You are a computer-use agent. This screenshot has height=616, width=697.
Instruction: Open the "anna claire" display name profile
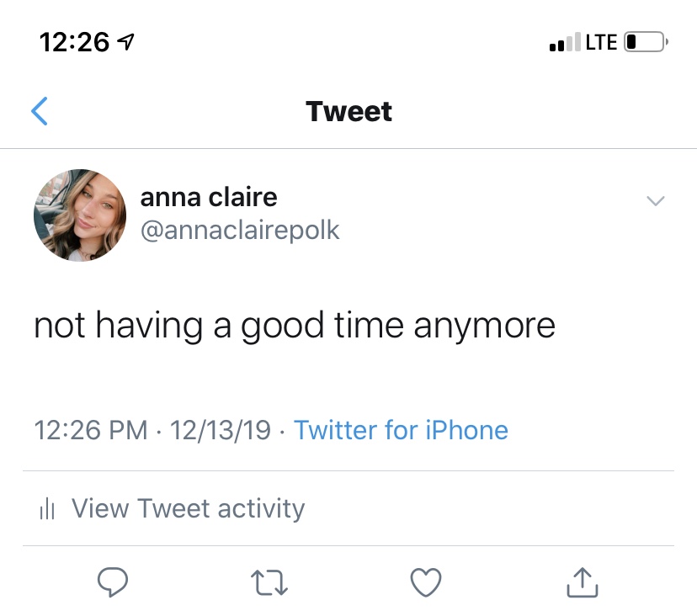pos(208,197)
